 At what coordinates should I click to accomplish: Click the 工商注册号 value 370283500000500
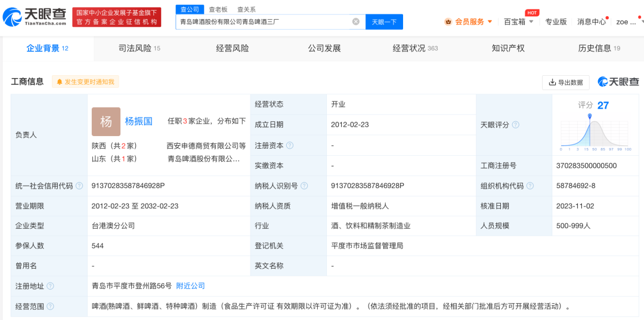point(586,166)
